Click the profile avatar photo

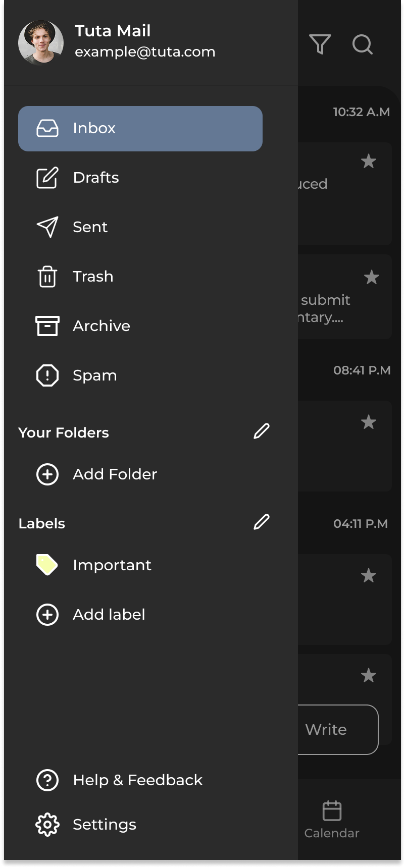coord(41,43)
